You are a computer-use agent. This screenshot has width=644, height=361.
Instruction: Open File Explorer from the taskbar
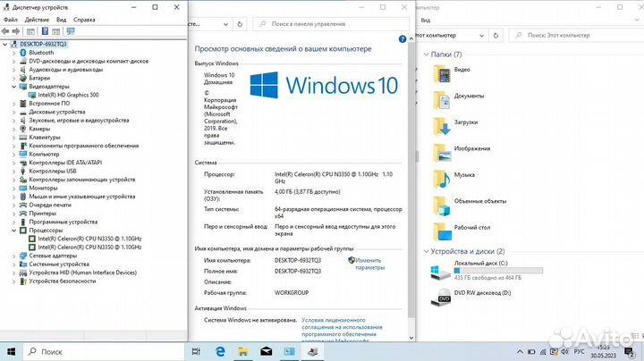pyautogui.click(x=244, y=351)
